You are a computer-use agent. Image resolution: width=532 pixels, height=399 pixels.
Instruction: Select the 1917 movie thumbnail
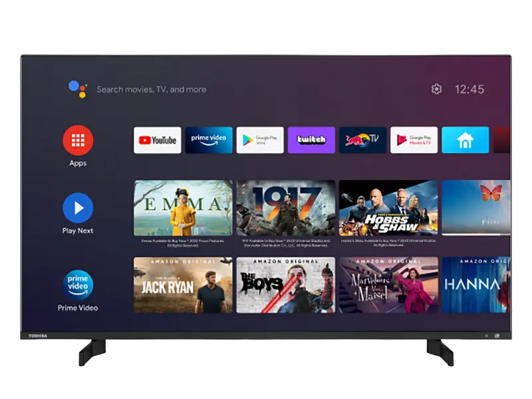(x=286, y=208)
